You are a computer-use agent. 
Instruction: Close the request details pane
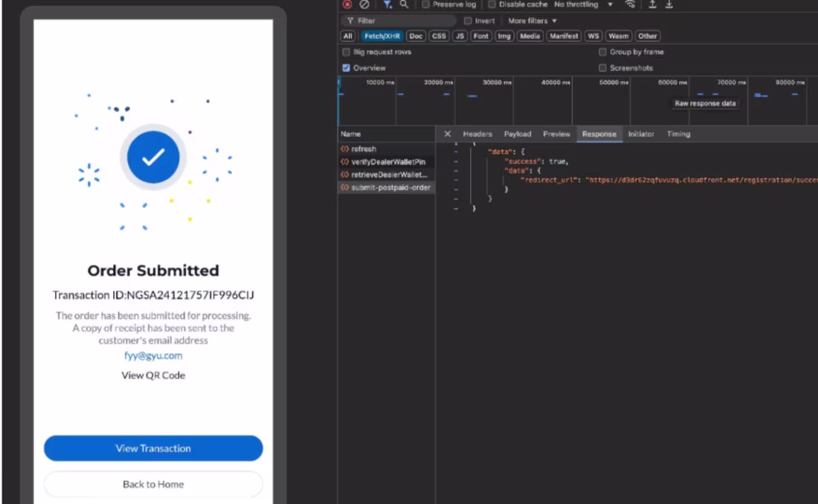point(448,134)
